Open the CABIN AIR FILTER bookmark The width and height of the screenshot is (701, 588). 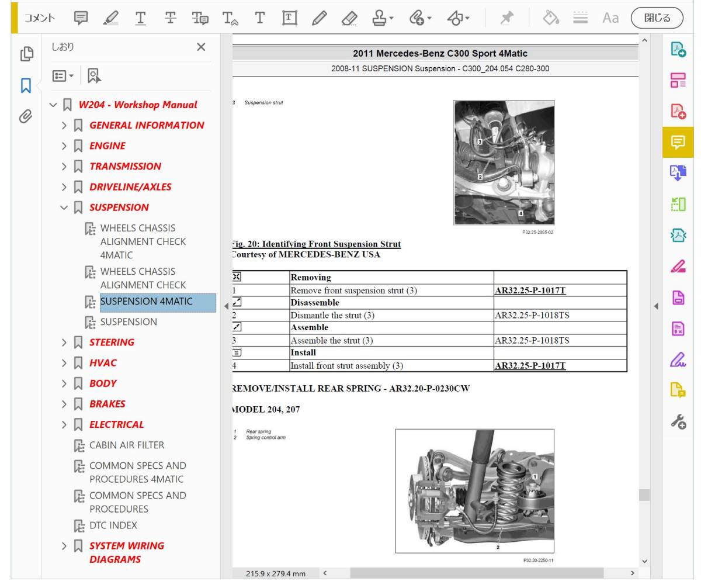127,445
